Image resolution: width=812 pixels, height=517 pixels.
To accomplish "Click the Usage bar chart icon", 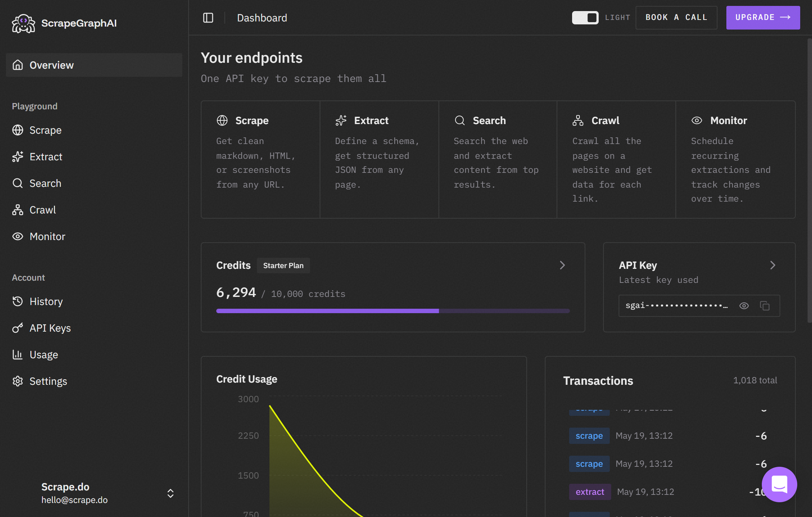I will (18, 355).
